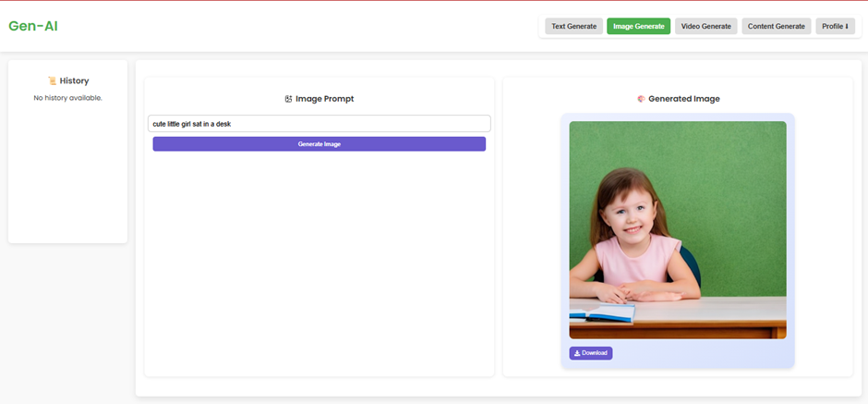Click the download arrow icon
Viewport: 868px width, 404px height.
(577, 353)
